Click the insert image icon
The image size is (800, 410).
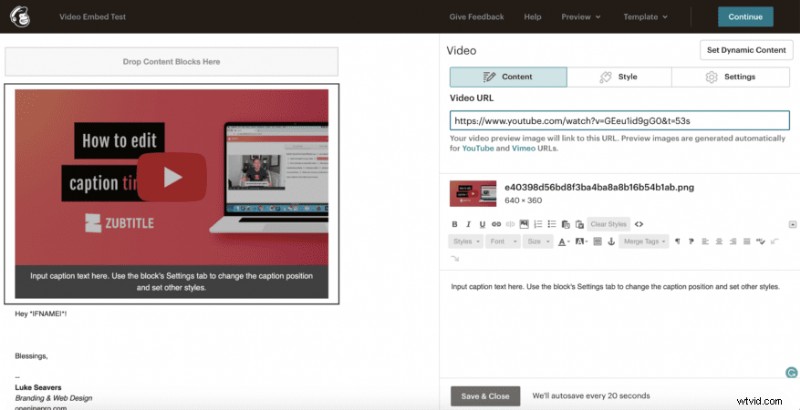(x=524, y=224)
